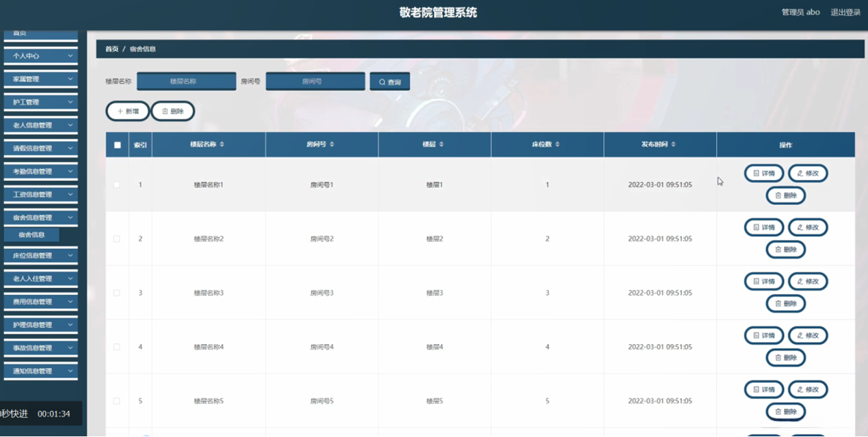Click the 新增 add button
This screenshot has width=868, height=437.
(127, 111)
